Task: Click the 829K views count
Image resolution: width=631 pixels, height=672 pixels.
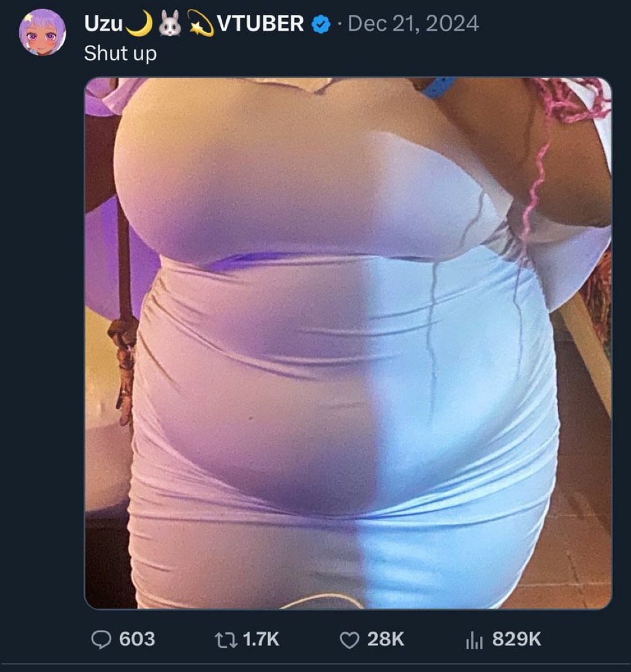Action: click(x=516, y=639)
